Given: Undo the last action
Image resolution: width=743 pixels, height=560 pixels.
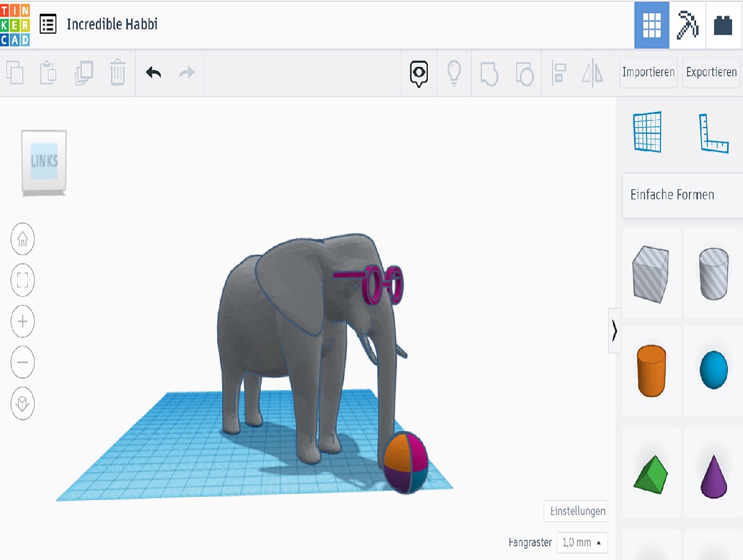Looking at the screenshot, I should coord(154,73).
